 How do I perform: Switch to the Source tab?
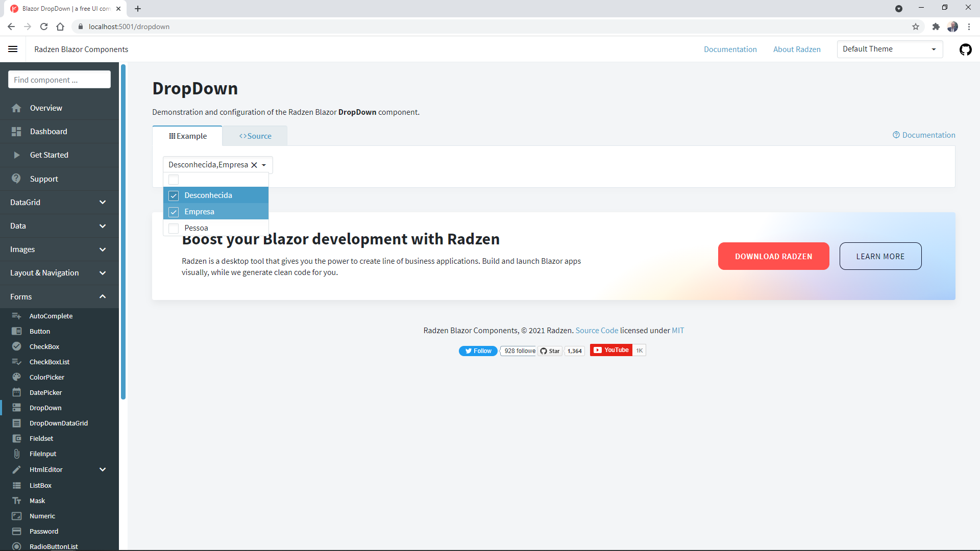[255, 136]
